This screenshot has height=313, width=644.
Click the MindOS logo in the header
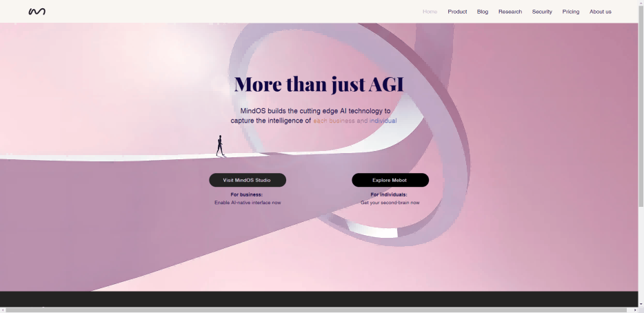37,12
